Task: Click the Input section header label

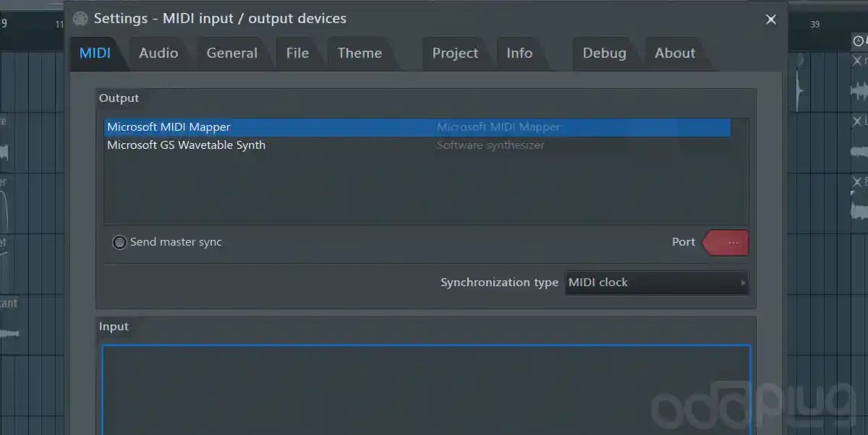Action: coord(114,326)
